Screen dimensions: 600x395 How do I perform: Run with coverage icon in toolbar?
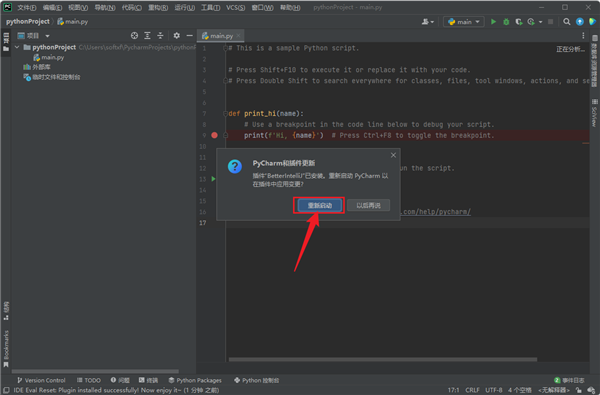pyautogui.click(x=519, y=22)
